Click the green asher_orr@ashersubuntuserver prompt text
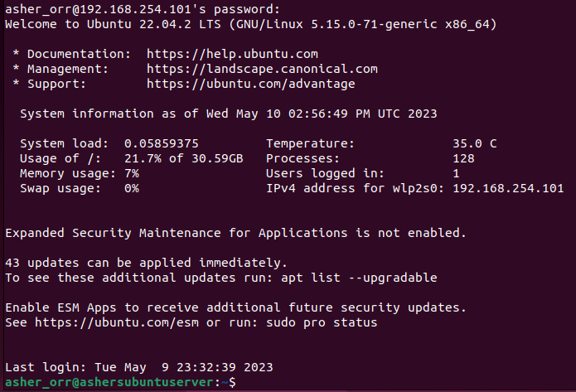Viewport: 576px width, 392px height. pos(109,382)
